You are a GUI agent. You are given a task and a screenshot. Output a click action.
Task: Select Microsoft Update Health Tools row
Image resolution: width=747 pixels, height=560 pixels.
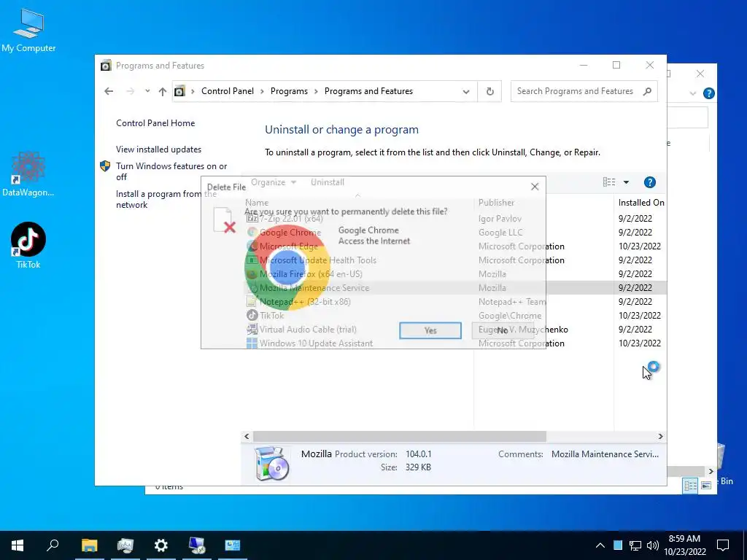(455, 260)
